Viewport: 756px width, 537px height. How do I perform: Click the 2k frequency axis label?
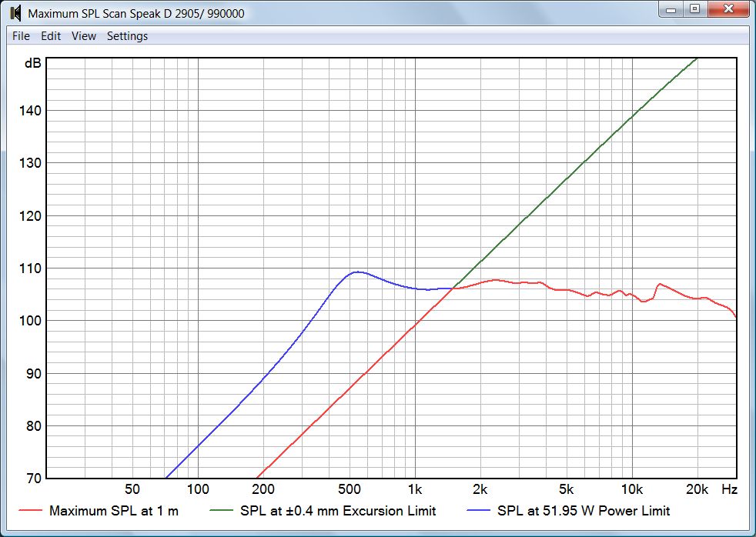coord(480,489)
